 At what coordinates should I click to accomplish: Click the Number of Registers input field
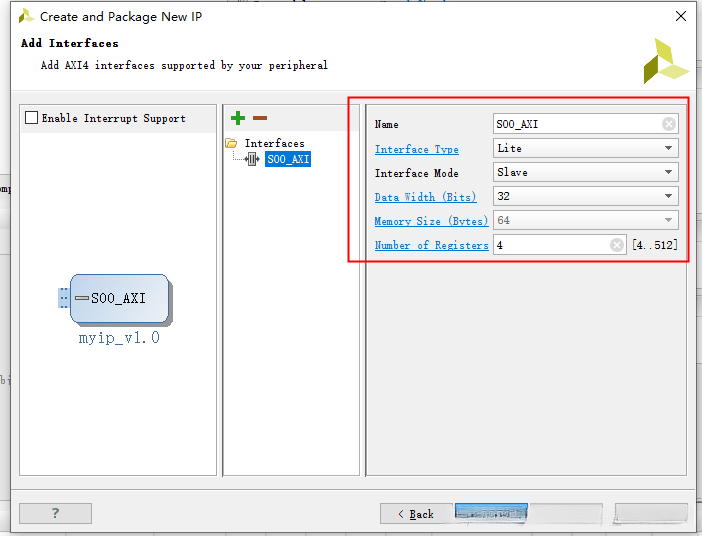click(x=560, y=245)
